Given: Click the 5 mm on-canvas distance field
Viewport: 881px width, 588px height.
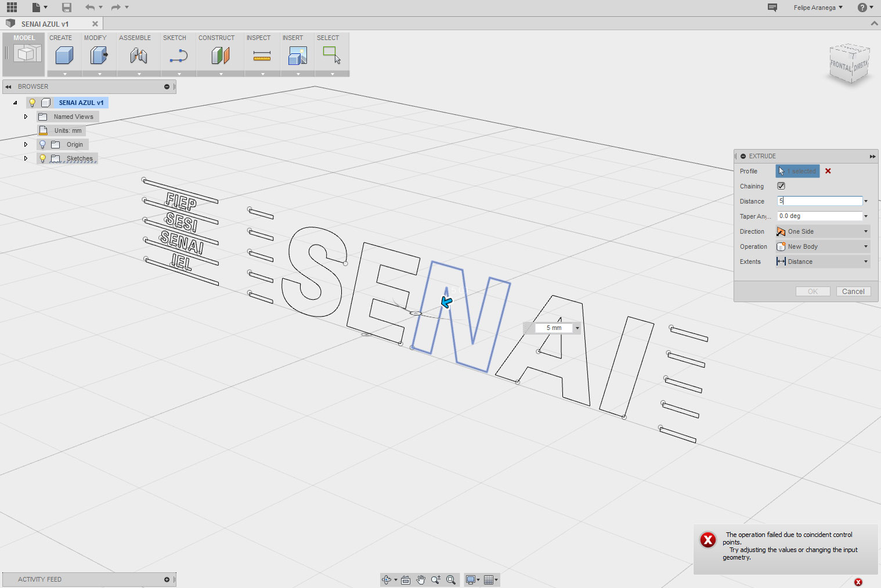Looking at the screenshot, I should (x=554, y=328).
